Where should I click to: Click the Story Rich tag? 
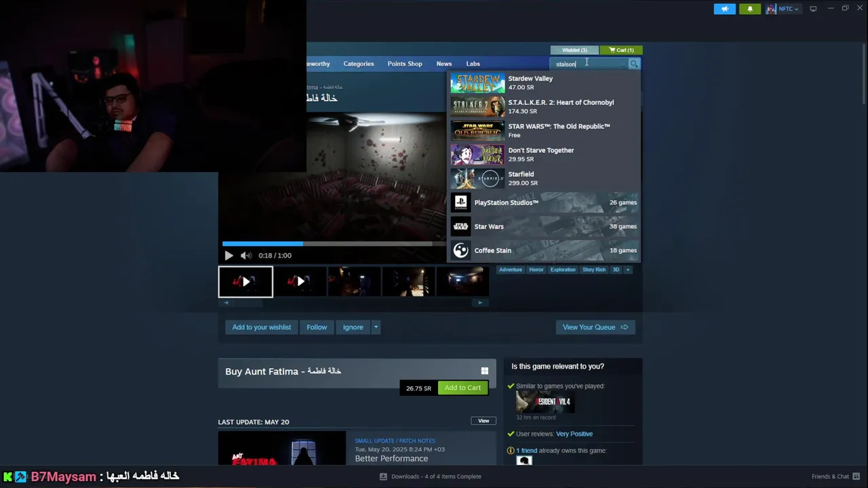pos(594,270)
